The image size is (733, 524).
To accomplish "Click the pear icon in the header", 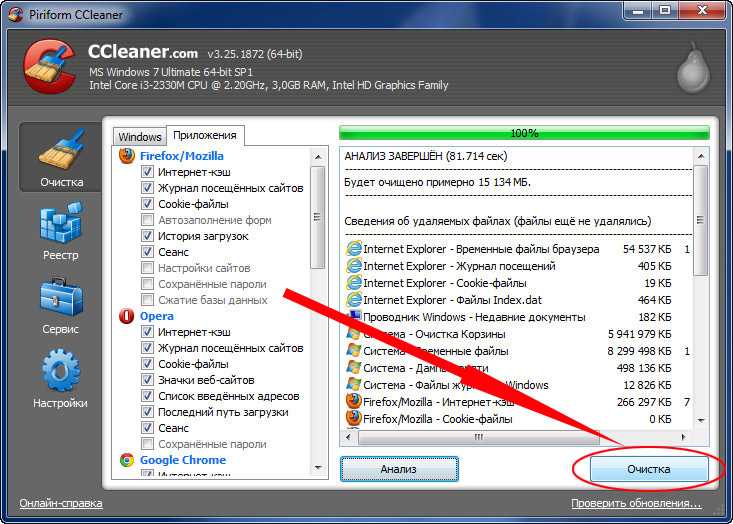I will (694, 68).
